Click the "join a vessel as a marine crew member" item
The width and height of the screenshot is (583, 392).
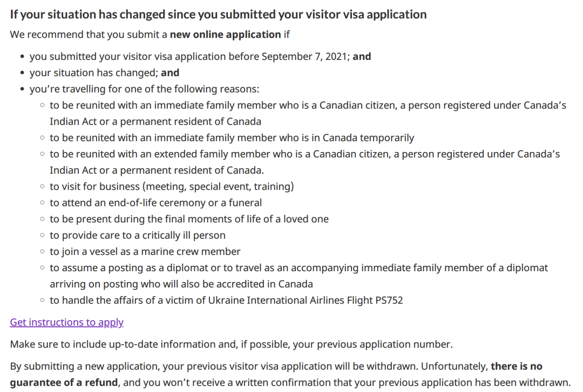tap(145, 251)
